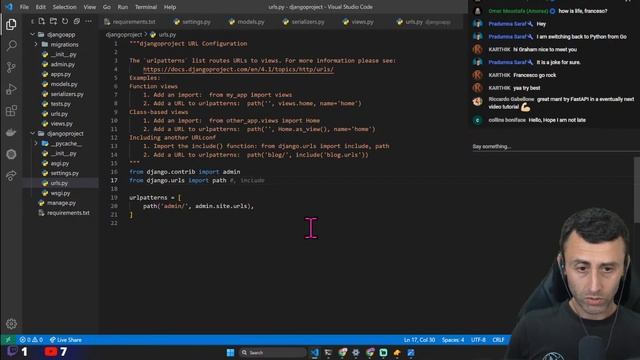Viewport: 640px width, 360px height.
Task: Open the Run menu
Action: (x=122, y=7)
